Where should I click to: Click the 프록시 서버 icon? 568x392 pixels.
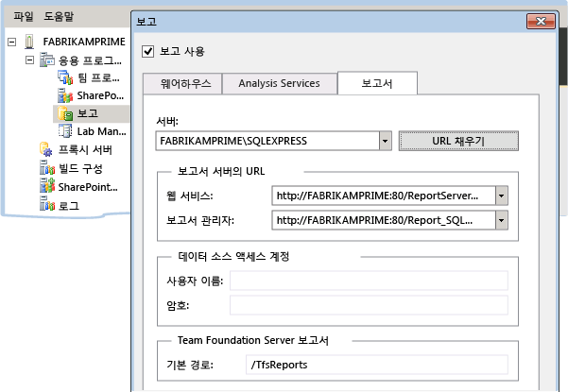coord(46,149)
